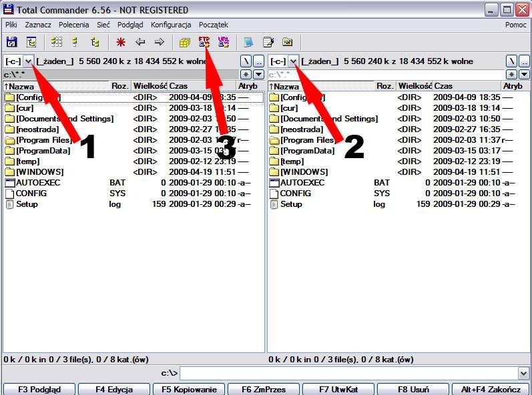The height and width of the screenshot is (395, 532).
Task: Click the file icon of right-panel AUTOEXEC
Action: (x=274, y=183)
